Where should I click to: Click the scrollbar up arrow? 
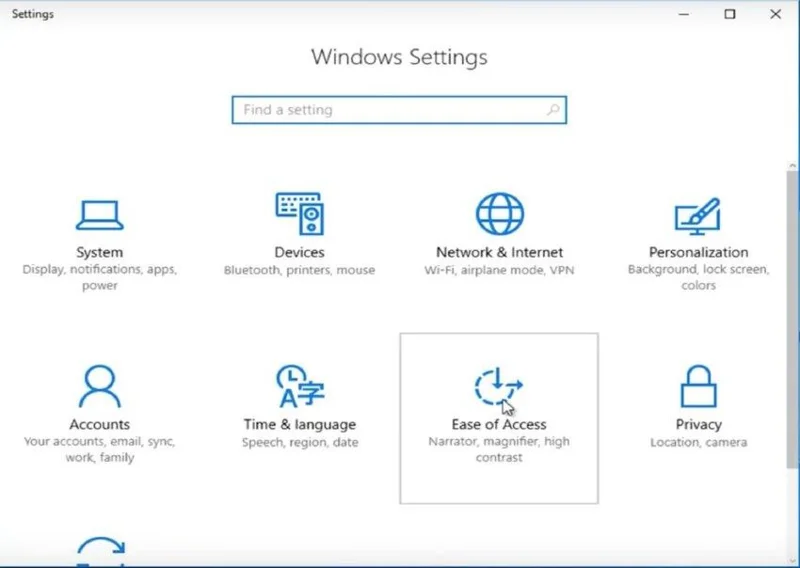point(792,166)
